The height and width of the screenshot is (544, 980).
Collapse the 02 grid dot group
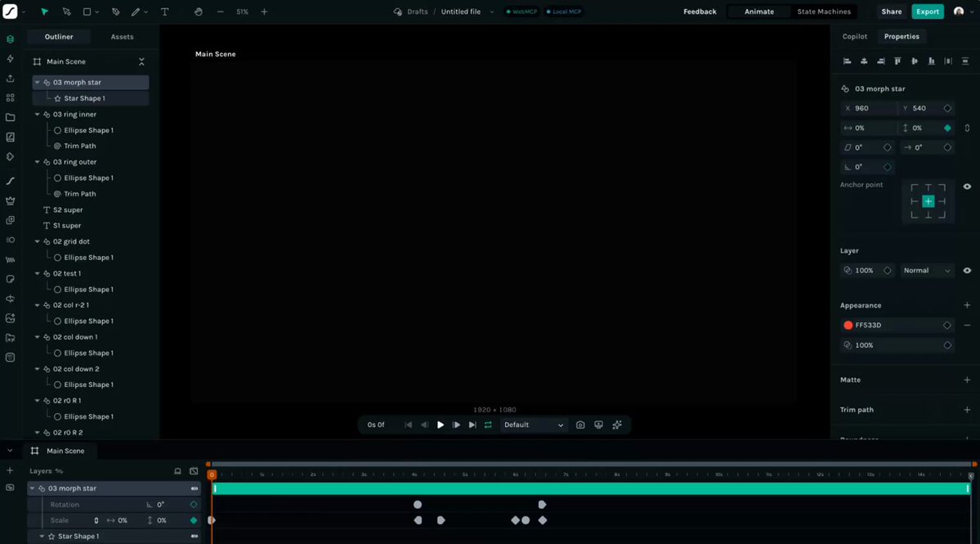click(x=37, y=241)
